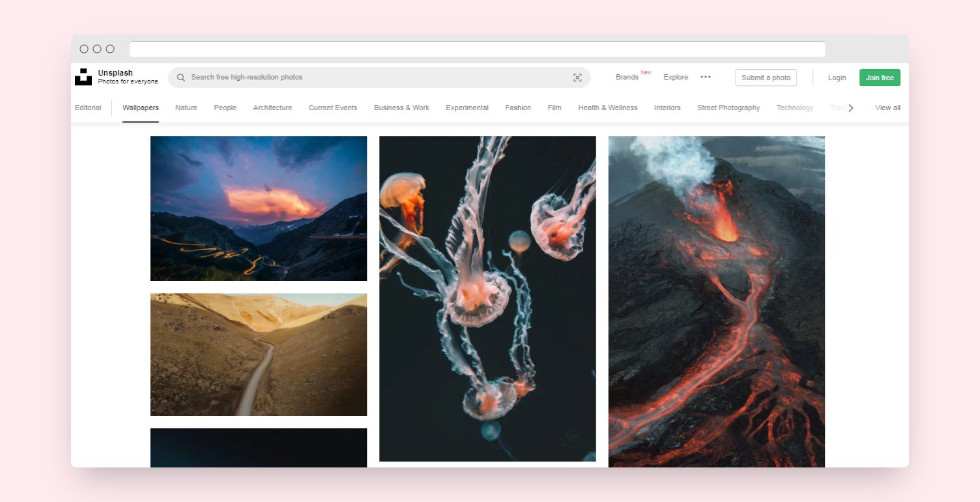Open the Technology category
980x502 pixels.
coord(795,108)
